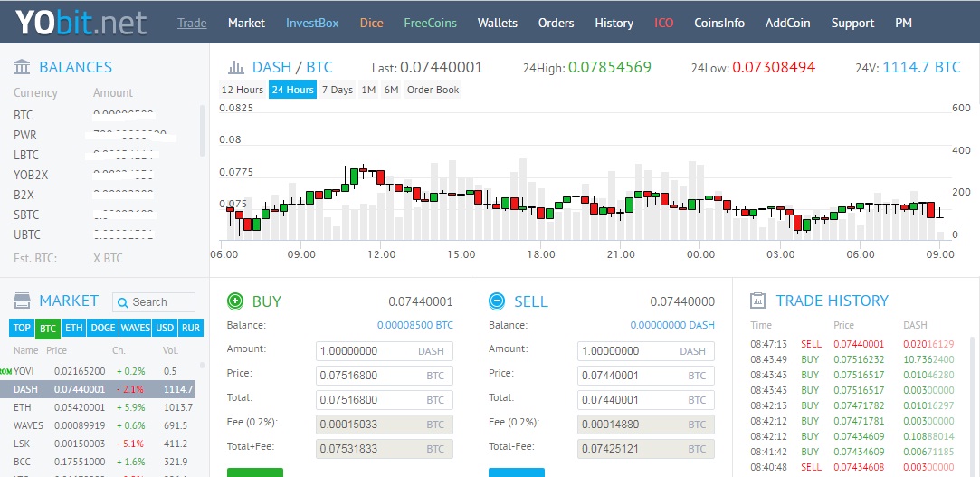Screen dimensions: 980x477
Task: Click the Balances bank icon
Action: click(21, 67)
